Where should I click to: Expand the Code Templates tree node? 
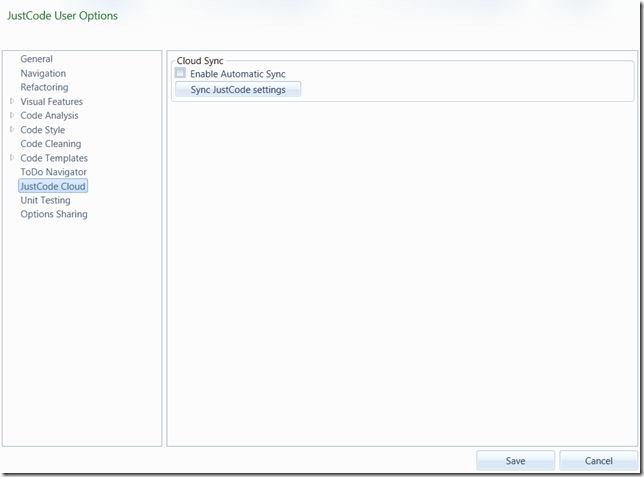coord(12,157)
